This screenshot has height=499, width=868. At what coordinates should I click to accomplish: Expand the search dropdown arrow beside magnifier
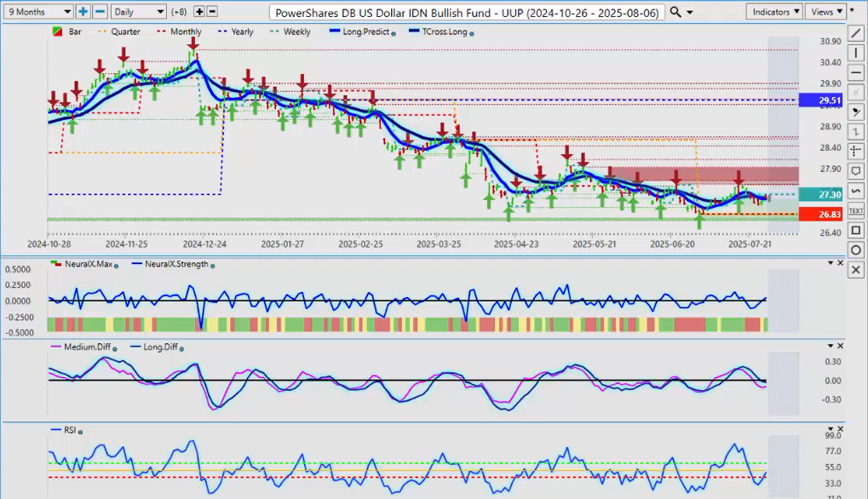tap(689, 12)
